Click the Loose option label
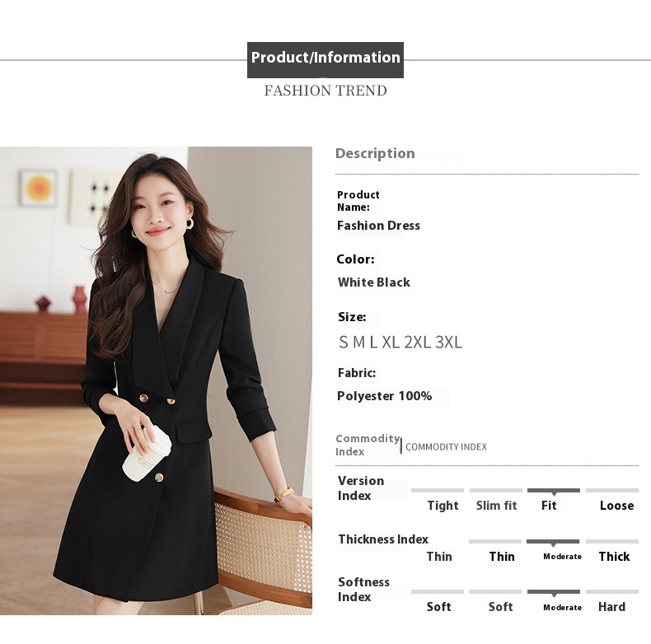 [x=616, y=506]
